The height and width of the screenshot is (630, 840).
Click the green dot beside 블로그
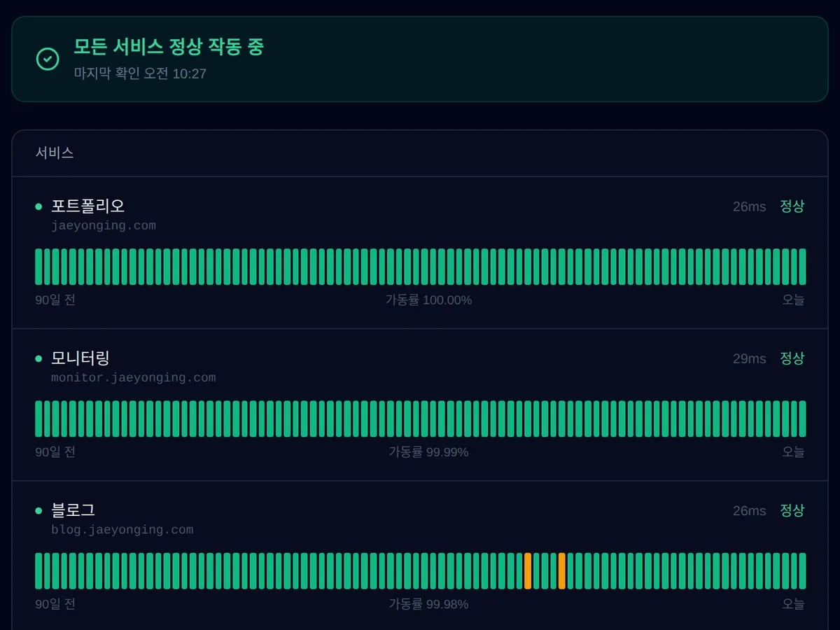click(38, 511)
